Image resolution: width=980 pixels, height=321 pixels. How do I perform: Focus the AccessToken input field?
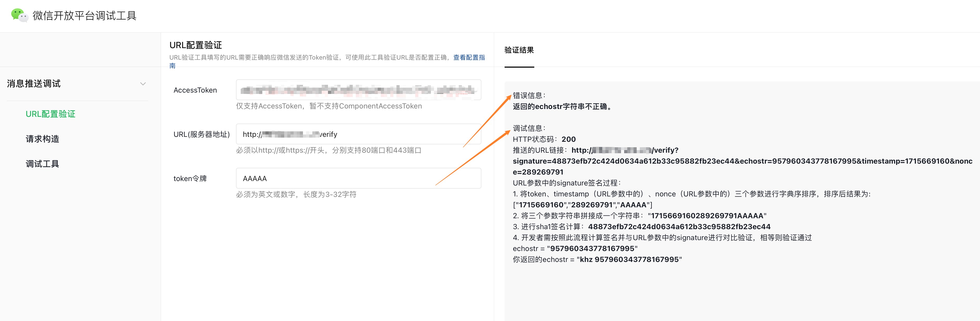click(x=358, y=90)
